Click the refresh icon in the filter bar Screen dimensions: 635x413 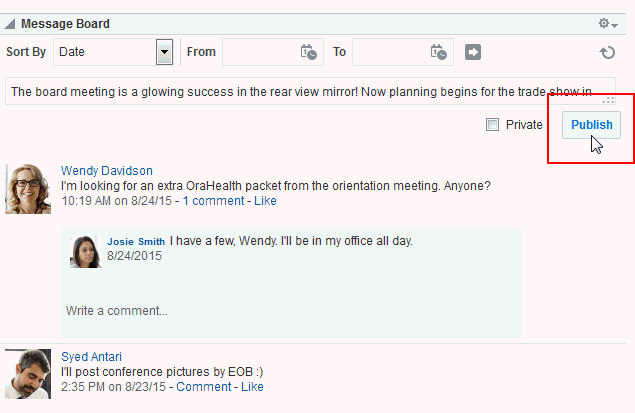pos(607,52)
